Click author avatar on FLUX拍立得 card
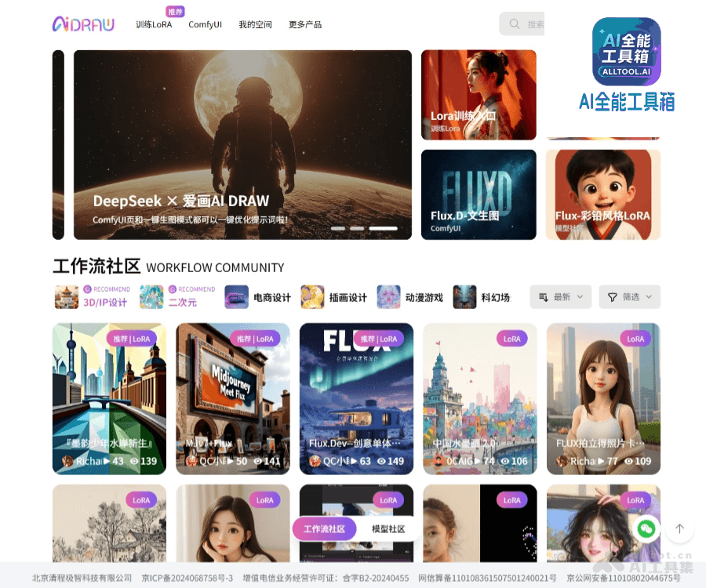The height and width of the screenshot is (588, 706). pos(562,461)
